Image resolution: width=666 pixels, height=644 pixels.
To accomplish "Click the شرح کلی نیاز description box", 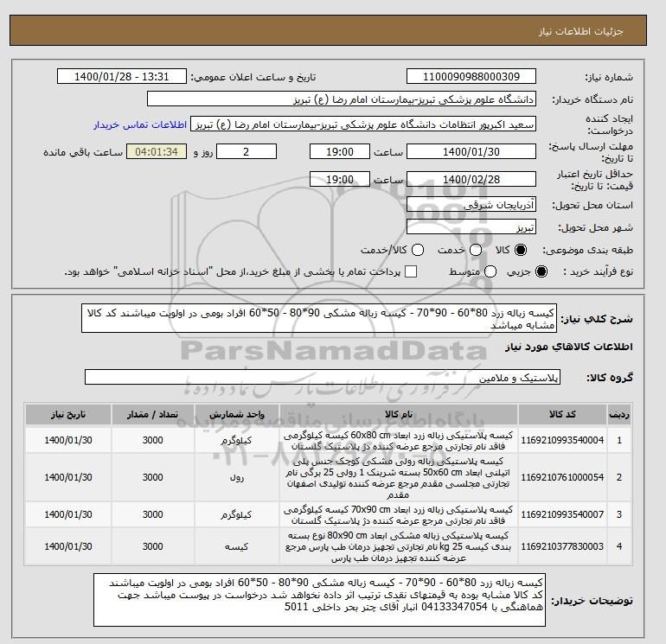I will coord(319,318).
